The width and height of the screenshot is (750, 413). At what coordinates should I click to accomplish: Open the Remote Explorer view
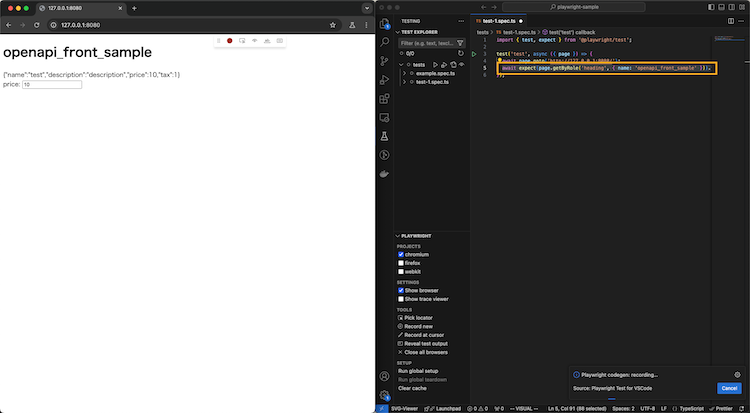384,117
